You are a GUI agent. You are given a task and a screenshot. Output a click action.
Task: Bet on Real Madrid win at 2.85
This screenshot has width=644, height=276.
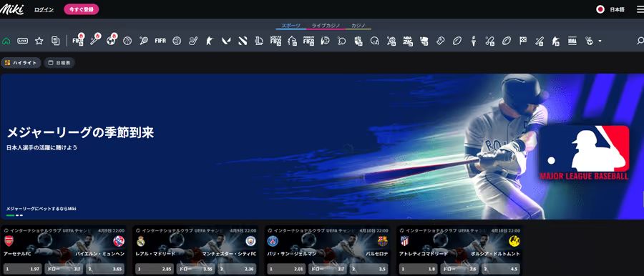(x=154, y=270)
